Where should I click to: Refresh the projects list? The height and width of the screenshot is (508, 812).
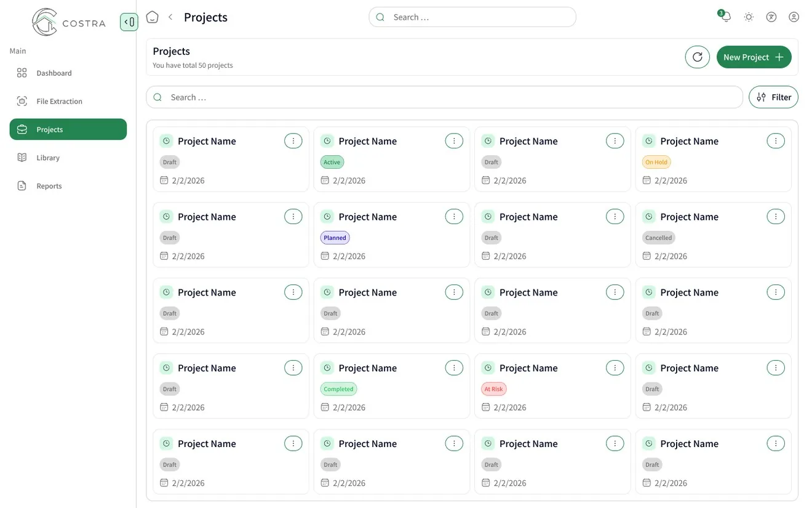click(x=698, y=57)
